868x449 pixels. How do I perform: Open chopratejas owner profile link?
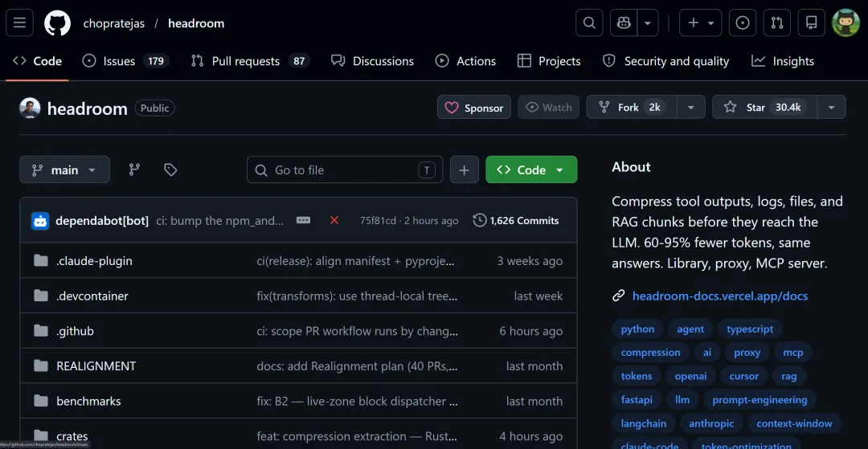114,24
